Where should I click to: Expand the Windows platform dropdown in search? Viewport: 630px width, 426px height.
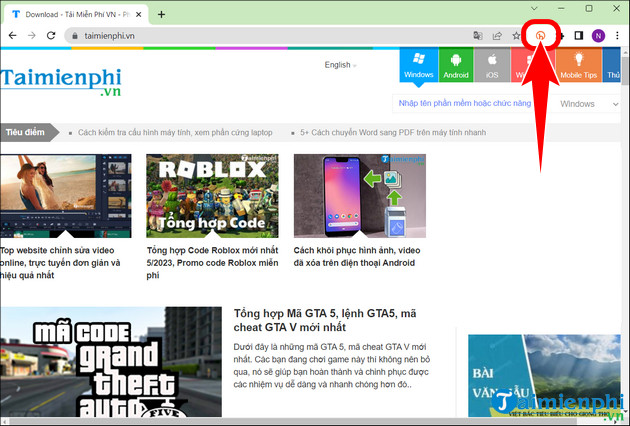point(589,104)
